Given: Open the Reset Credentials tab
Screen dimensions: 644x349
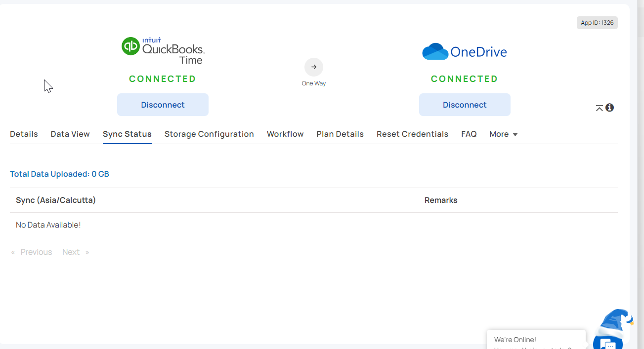Looking at the screenshot, I should pyautogui.click(x=412, y=134).
